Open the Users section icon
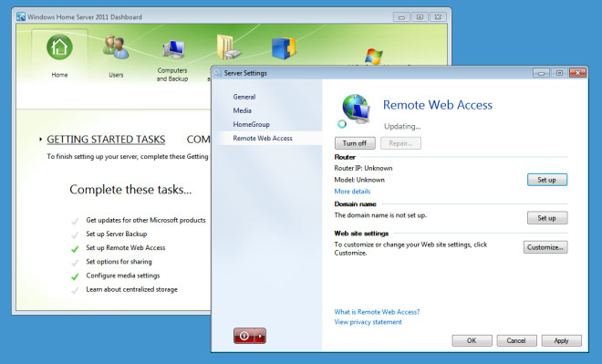 pyautogui.click(x=116, y=47)
